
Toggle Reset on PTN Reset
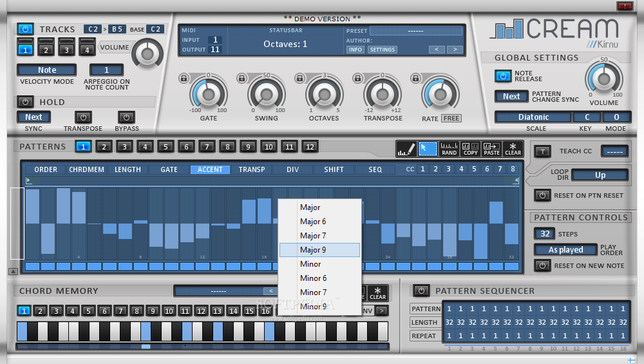tap(542, 195)
